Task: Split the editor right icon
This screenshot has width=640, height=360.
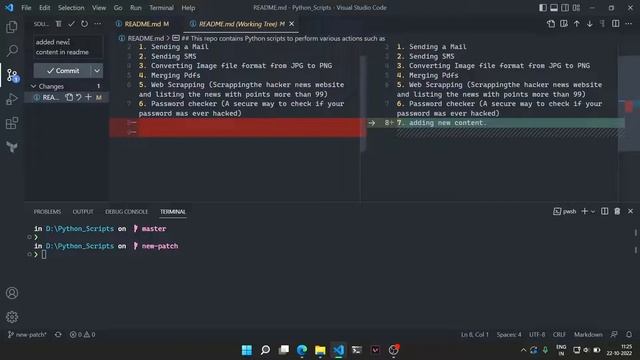Action: (616, 24)
